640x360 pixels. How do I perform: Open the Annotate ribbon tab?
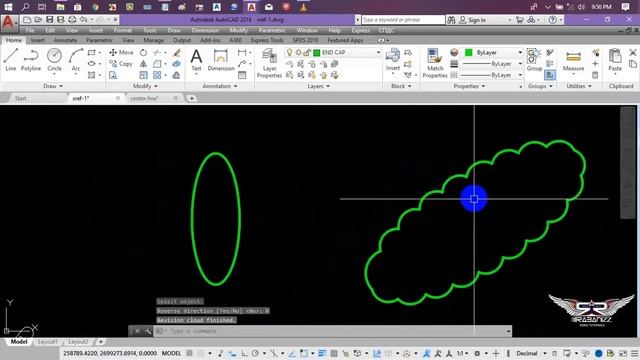click(x=65, y=40)
